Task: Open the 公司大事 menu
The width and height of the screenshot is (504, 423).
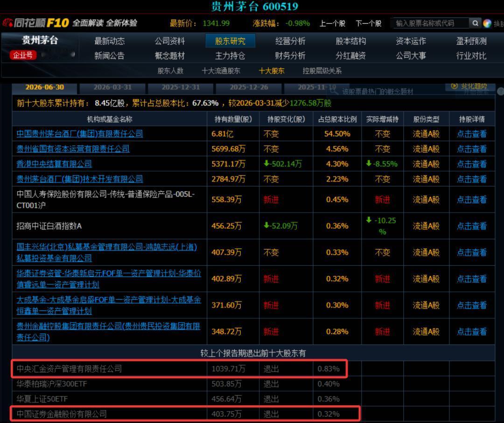Action: point(411,56)
